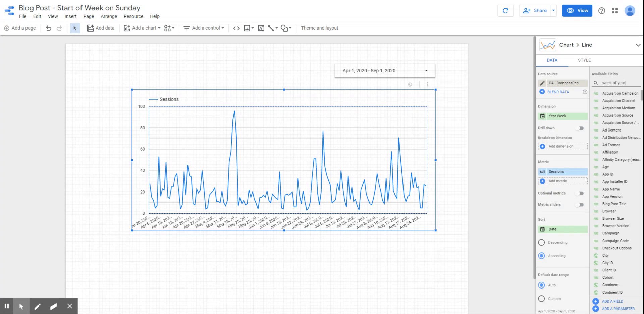Click the Blog Post Title field
This screenshot has height=314, width=644.
click(x=614, y=204)
